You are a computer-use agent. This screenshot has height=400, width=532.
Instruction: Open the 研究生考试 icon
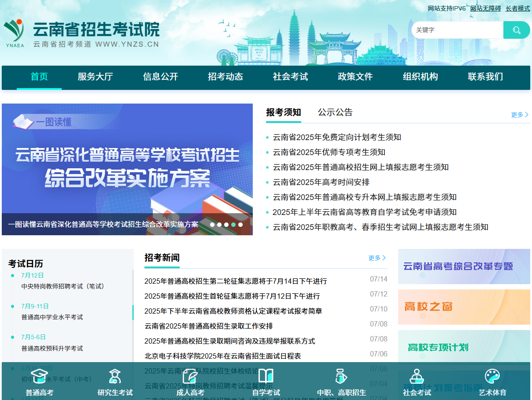115,376
